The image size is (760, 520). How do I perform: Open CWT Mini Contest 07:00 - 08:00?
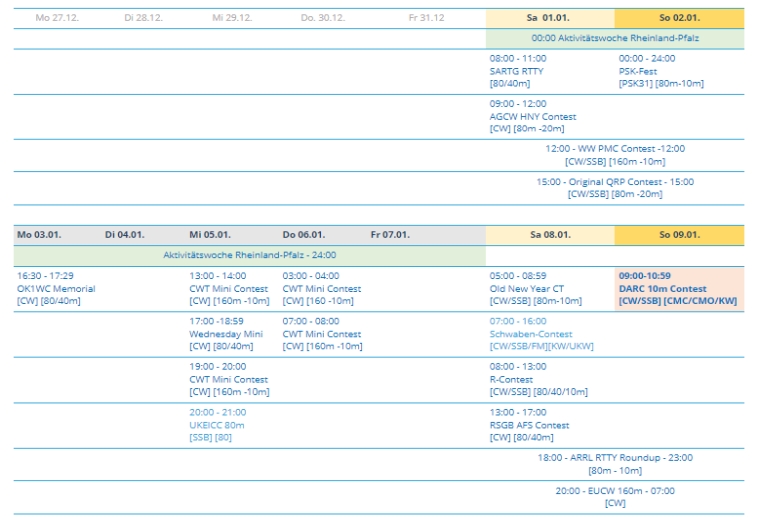click(x=322, y=334)
